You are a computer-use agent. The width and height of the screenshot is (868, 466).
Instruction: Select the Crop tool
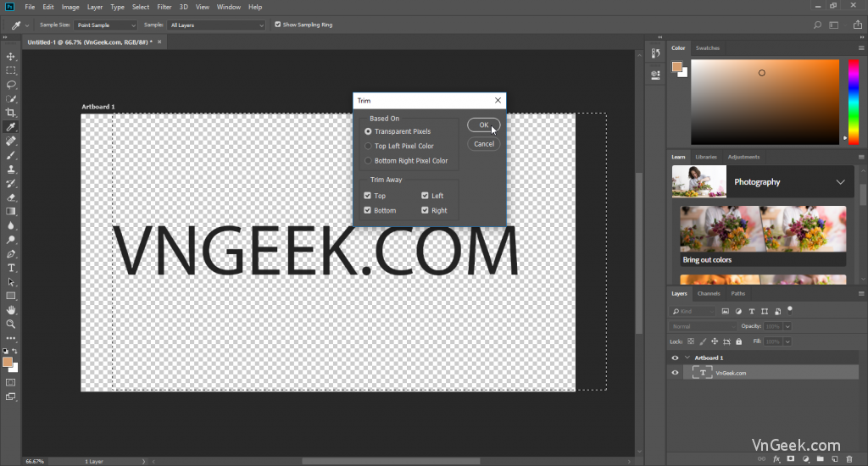point(10,113)
